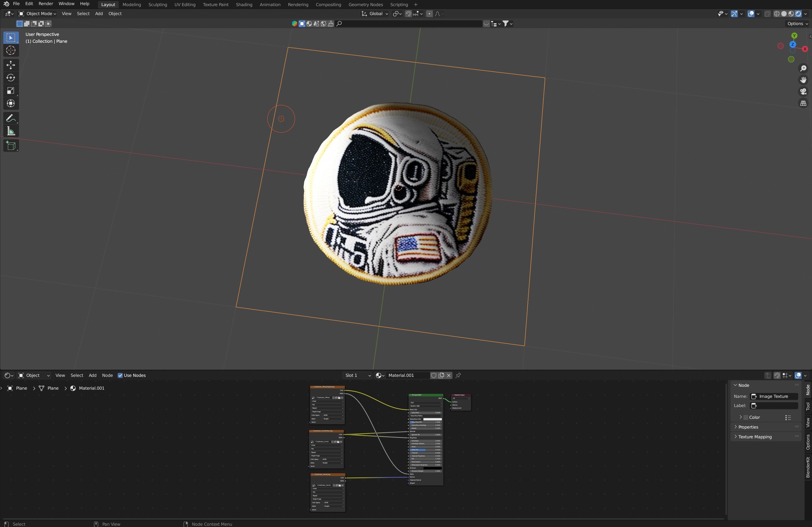Expand the Properties panel section
812x527 pixels.
pos(766,427)
